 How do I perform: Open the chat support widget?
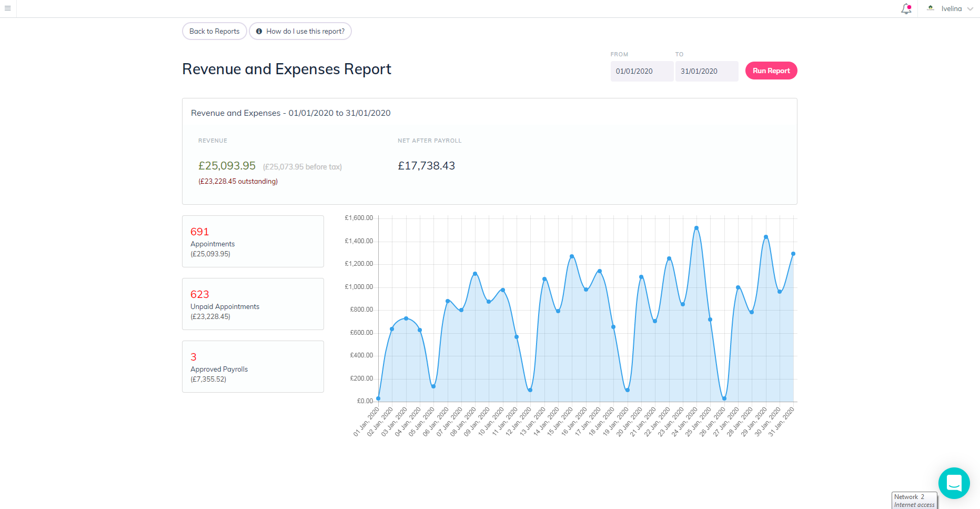tap(954, 483)
